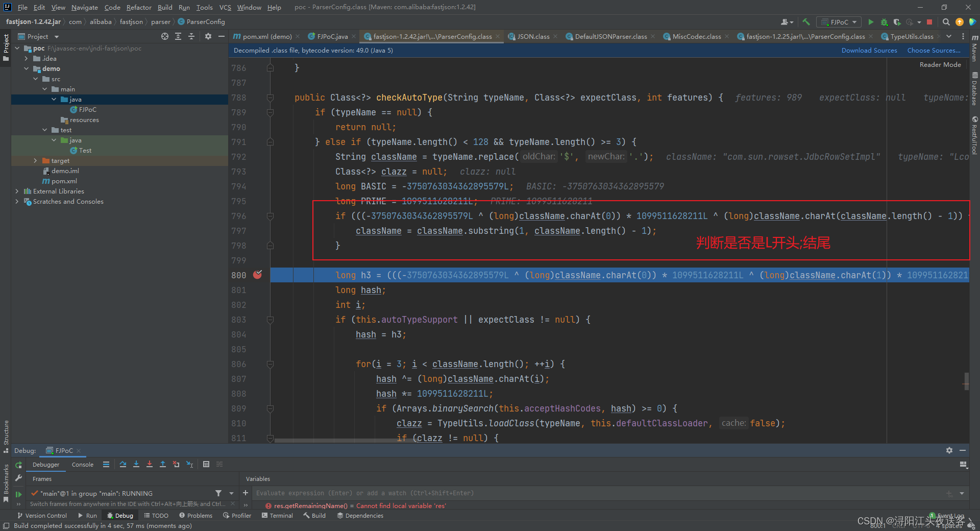This screenshot has height=531, width=980.
Task: Close the MiscCodec.class tab
Action: click(727, 36)
